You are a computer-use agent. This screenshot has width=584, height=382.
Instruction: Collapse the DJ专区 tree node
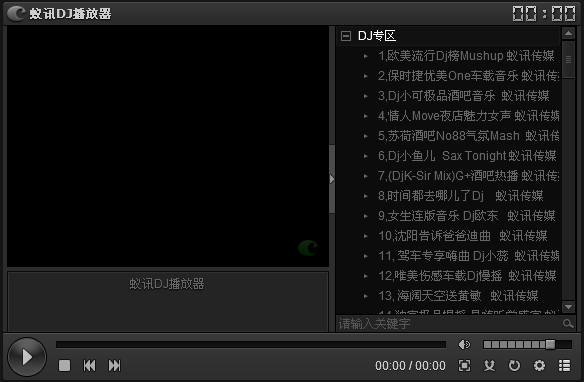click(x=346, y=36)
